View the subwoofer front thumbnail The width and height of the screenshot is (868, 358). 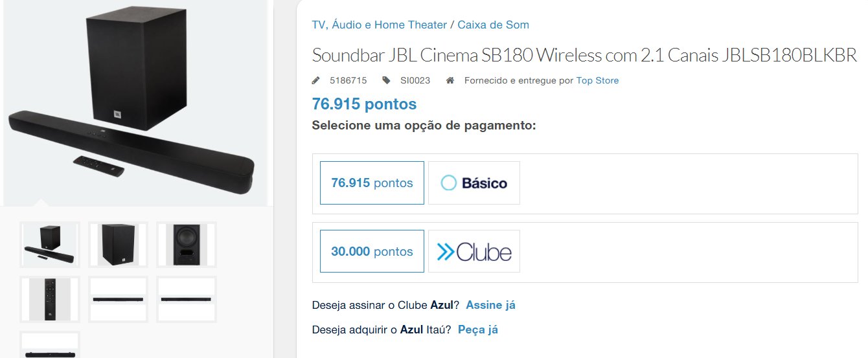tap(119, 245)
